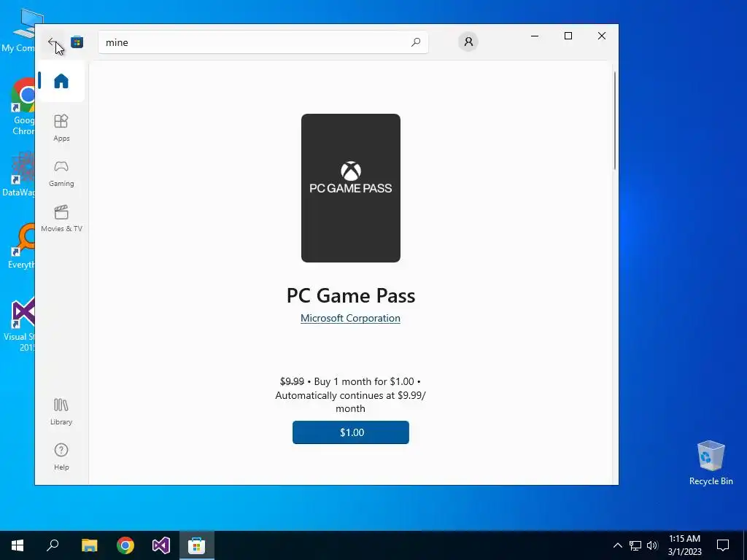Click the volume speaker tray icon
This screenshot has width=747, height=560.
652,545
